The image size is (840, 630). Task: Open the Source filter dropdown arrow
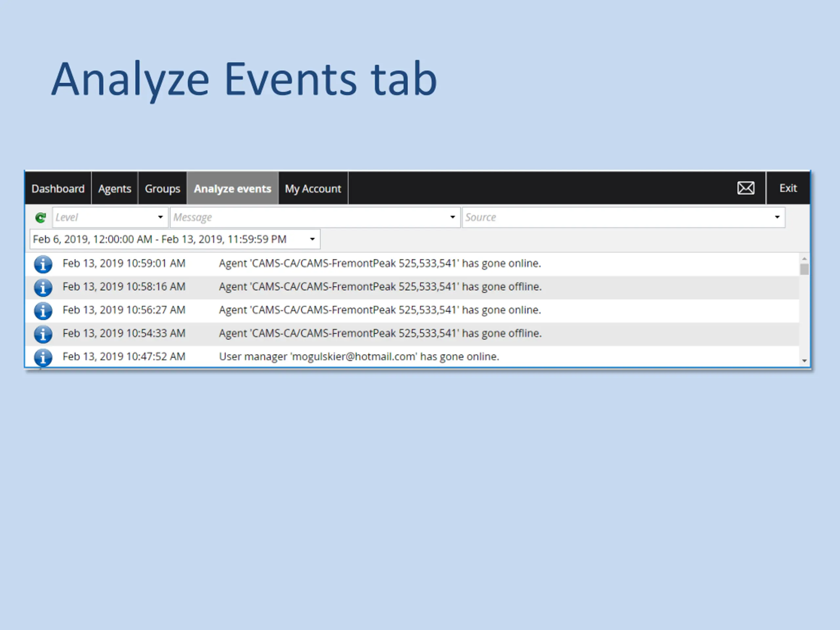pos(777,217)
